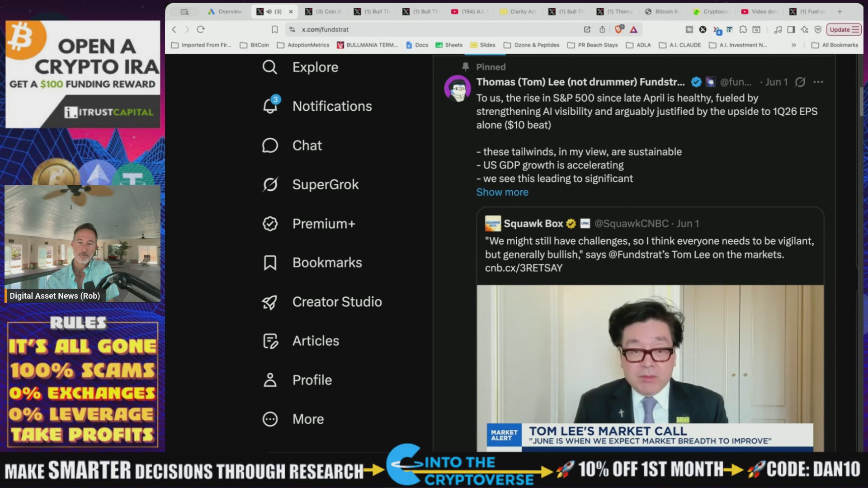The image size is (868, 488).
Task: Open the AdoptionMetrics bookmarks folder
Action: (x=303, y=45)
